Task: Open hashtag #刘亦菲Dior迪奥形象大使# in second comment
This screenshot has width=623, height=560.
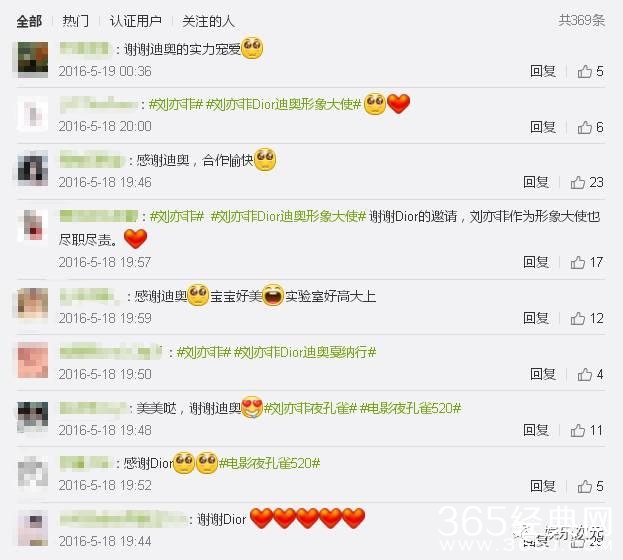Action: [x=283, y=105]
